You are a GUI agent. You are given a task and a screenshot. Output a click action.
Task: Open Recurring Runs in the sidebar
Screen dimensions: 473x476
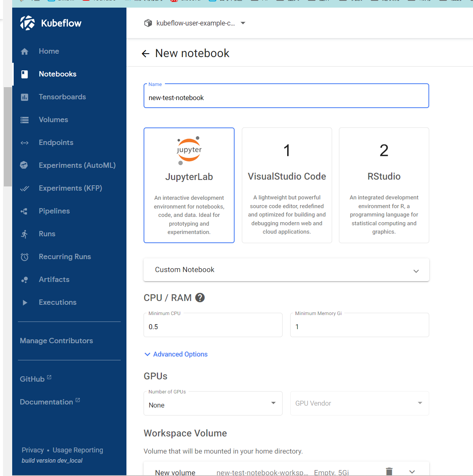tap(69, 257)
